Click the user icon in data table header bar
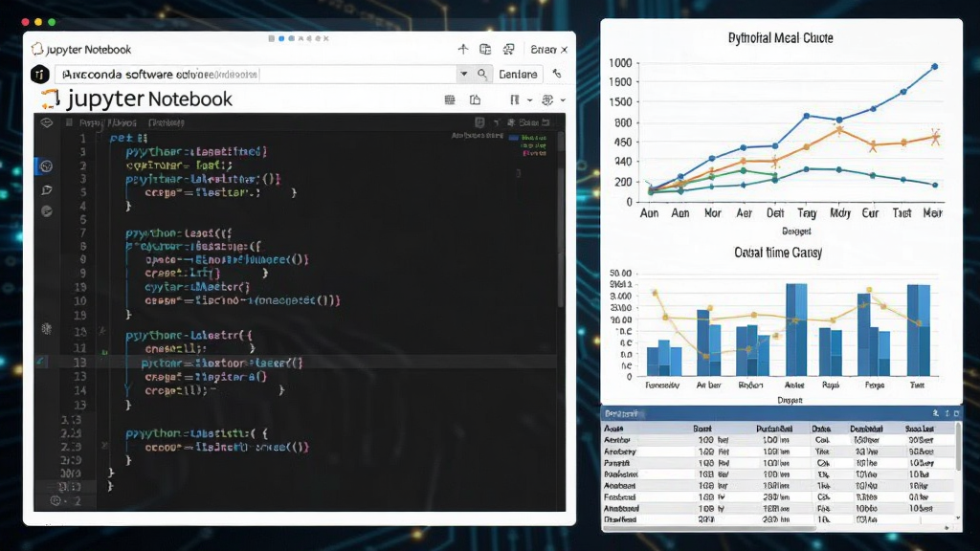The image size is (980, 551). click(x=936, y=413)
